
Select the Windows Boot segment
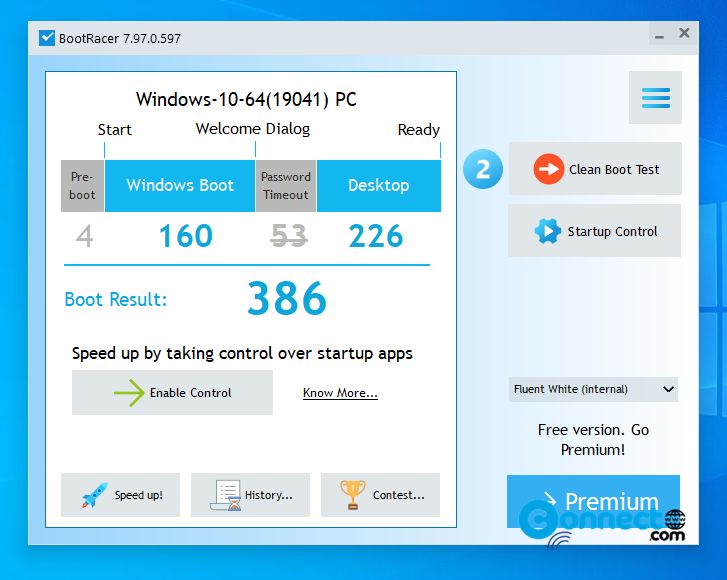(180, 185)
